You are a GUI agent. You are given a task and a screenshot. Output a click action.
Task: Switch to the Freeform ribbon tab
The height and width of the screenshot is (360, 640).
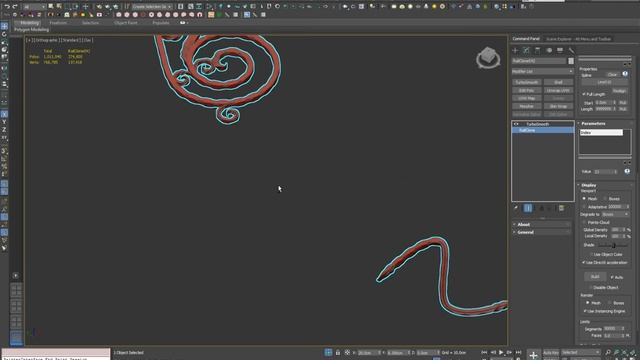click(58, 23)
